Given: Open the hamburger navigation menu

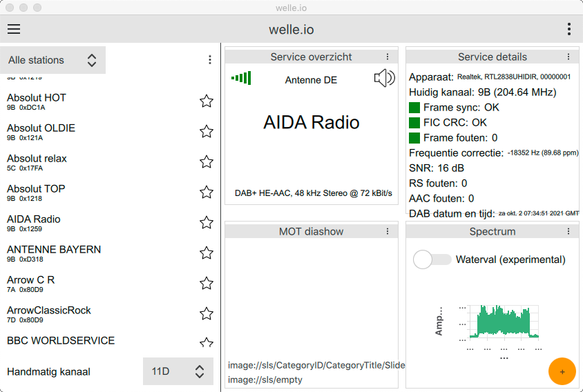Looking at the screenshot, I should click(14, 29).
